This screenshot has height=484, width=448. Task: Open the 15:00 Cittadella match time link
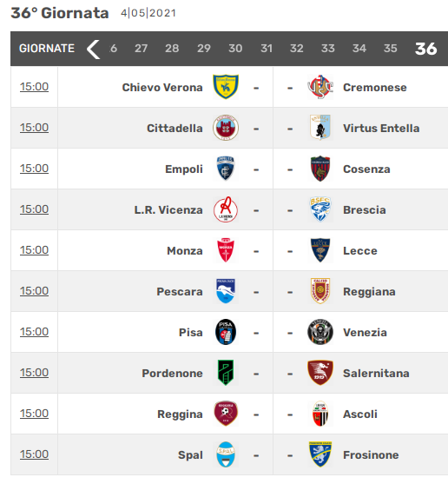pyautogui.click(x=34, y=128)
